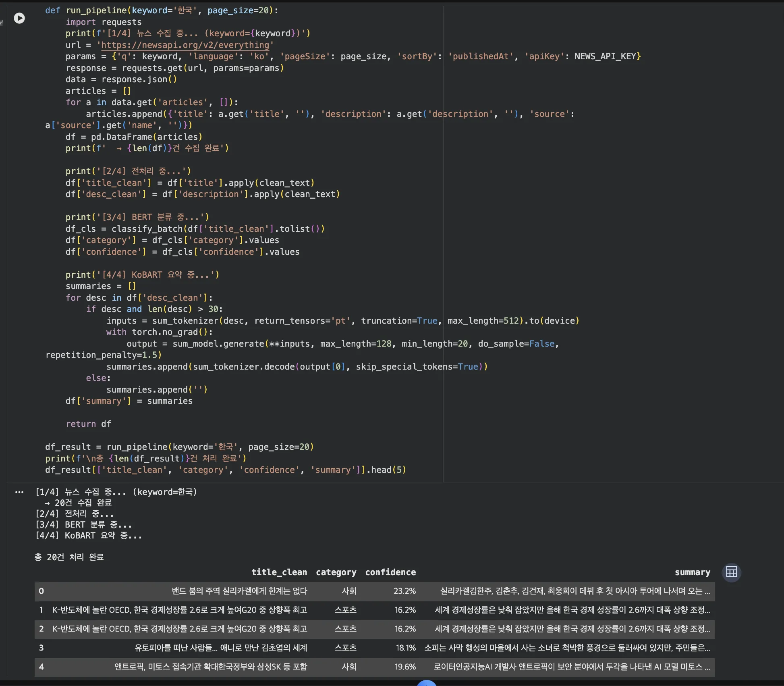Screen dimensions: 784x686
Task: Click confidence value 18.1% in row 3
Action: pos(406,648)
